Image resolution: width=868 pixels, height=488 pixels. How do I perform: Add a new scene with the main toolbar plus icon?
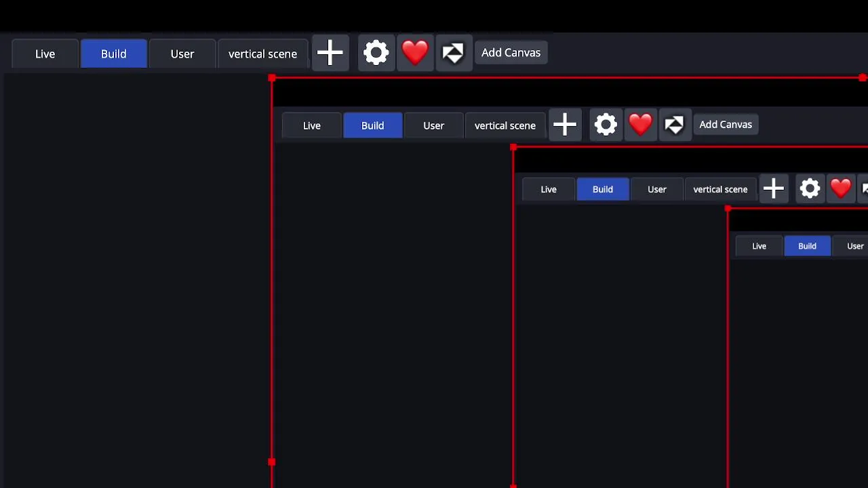click(330, 53)
